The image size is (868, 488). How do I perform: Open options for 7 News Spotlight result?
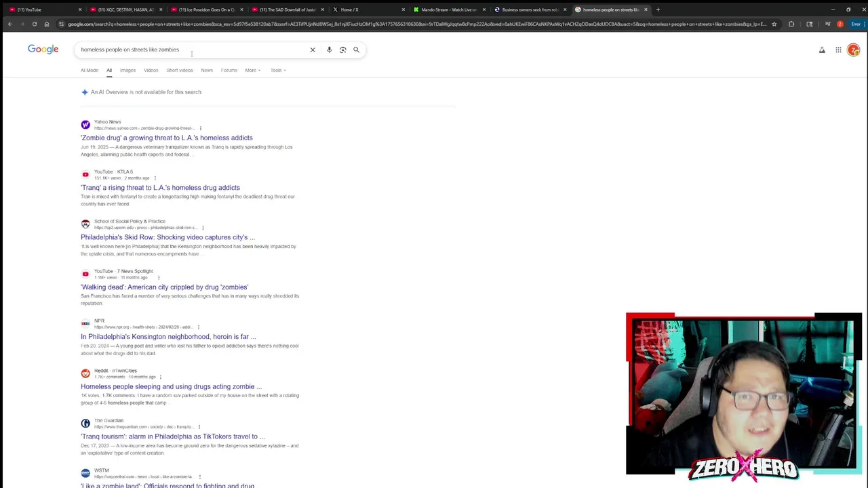[159, 277]
